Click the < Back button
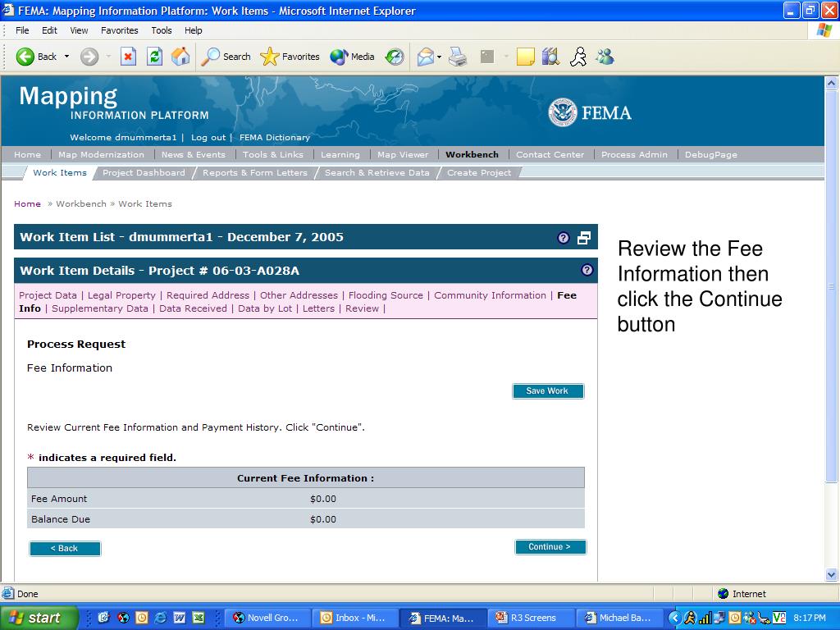840x630 pixels. pos(65,549)
